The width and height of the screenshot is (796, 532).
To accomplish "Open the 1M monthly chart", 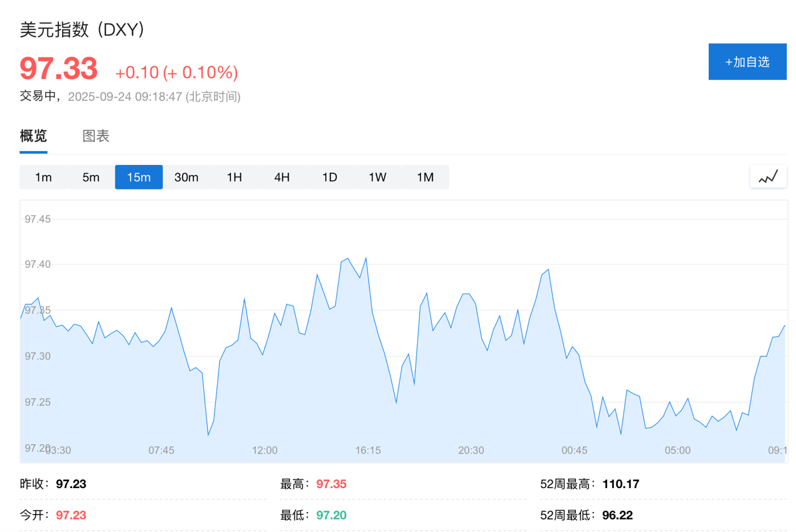I will pyautogui.click(x=425, y=177).
